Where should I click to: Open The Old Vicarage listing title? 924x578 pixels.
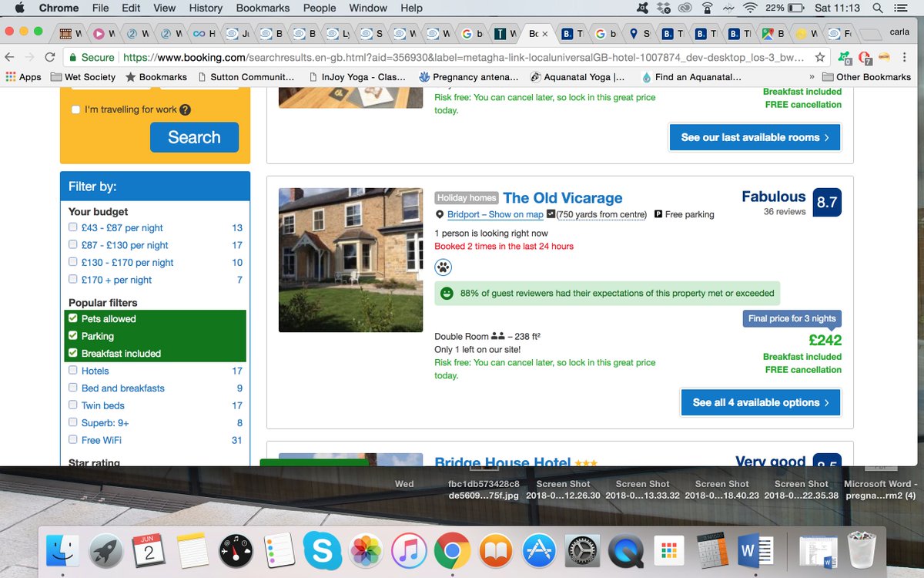(563, 198)
